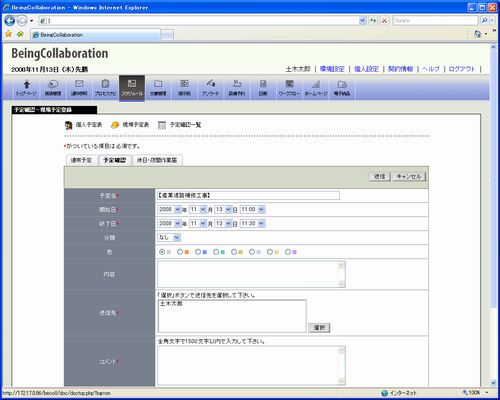Click the 予定確認一覧 calendar icon

162,125
